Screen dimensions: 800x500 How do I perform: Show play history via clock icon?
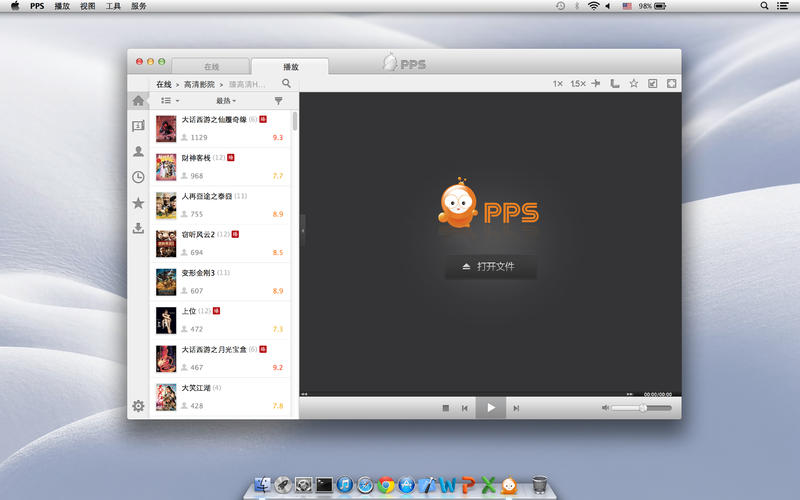138,177
